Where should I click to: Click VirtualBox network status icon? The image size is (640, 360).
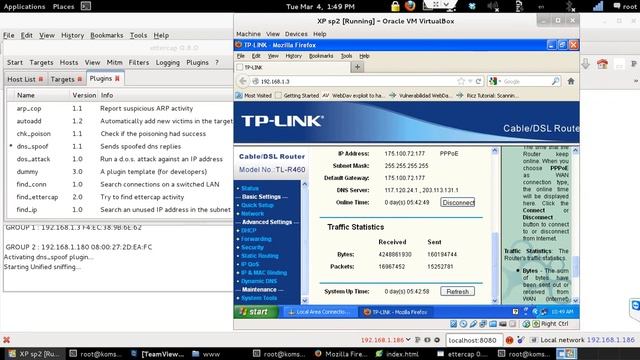[483, 324]
